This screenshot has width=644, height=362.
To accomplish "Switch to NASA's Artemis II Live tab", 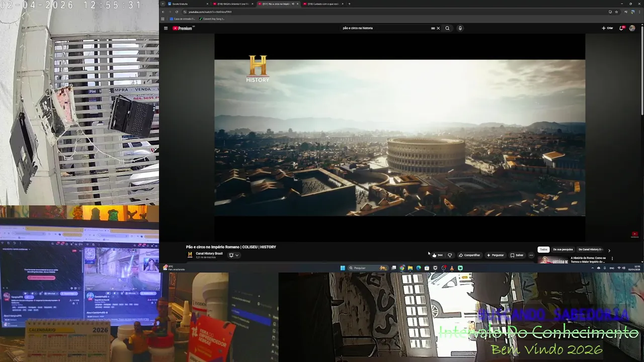I will click(233, 4).
